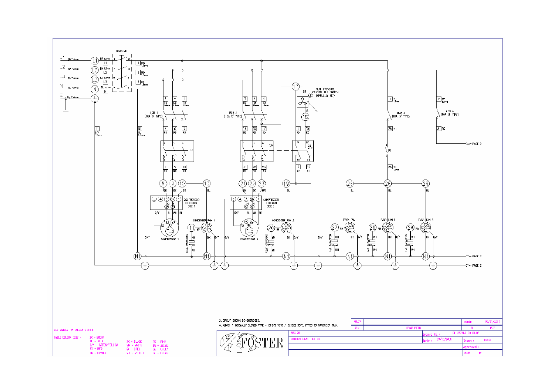
Task: Click terminal circle 21
Action: [243, 184]
